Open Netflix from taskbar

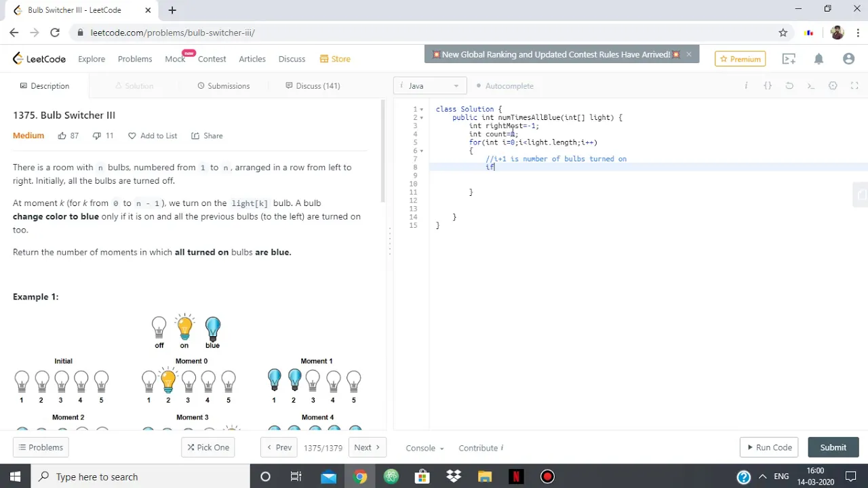[516, 476]
